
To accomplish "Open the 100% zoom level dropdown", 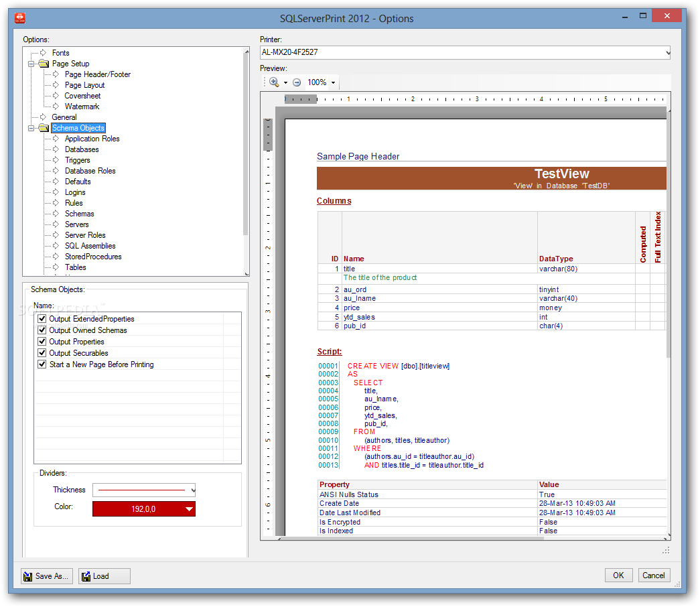I will (x=333, y=82).
